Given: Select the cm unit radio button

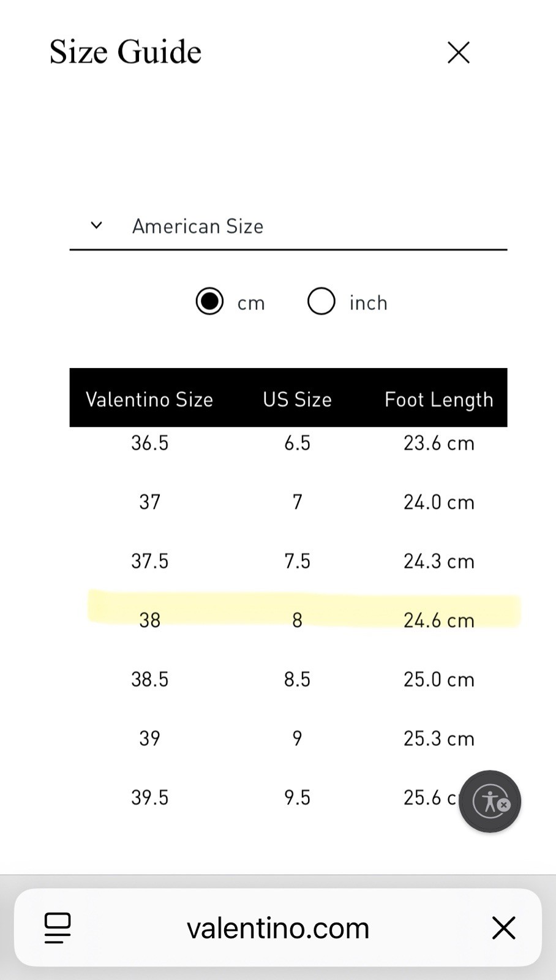Looking at the screenshot, I should [x=210, y=301].
